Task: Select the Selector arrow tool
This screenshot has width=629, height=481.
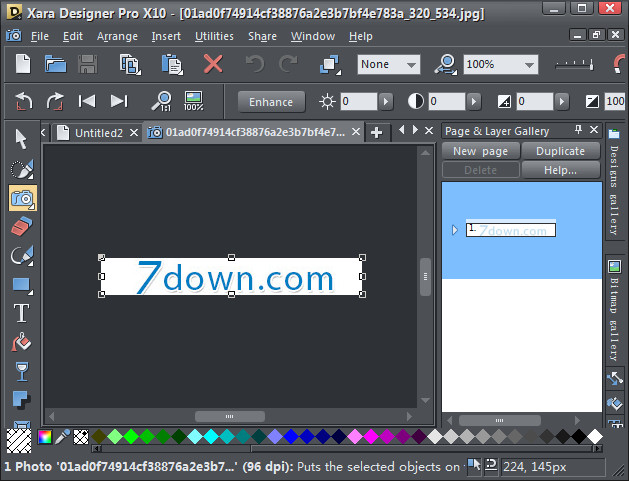Action: pos(21,138)
